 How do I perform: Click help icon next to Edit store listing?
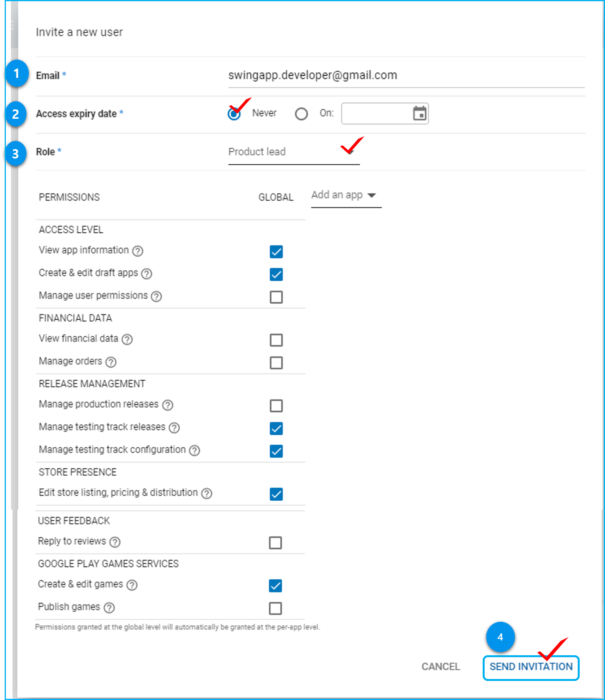206,494
